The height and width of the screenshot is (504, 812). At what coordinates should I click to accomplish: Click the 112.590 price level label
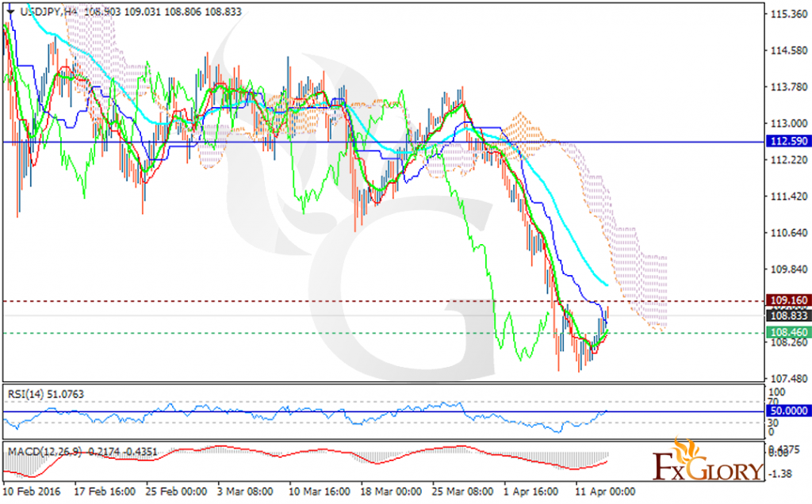pyautogui.click(x=789, y=141)
